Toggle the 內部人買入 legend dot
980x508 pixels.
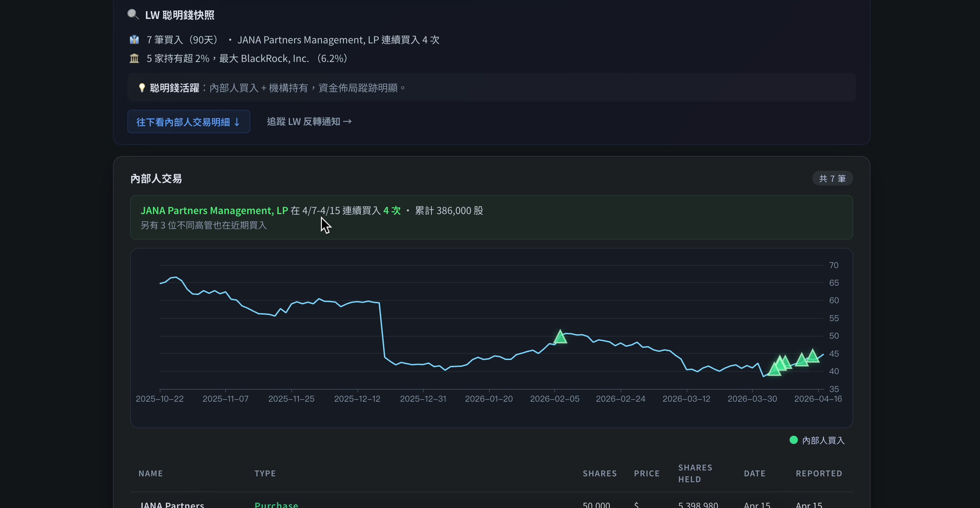point(794,440)
